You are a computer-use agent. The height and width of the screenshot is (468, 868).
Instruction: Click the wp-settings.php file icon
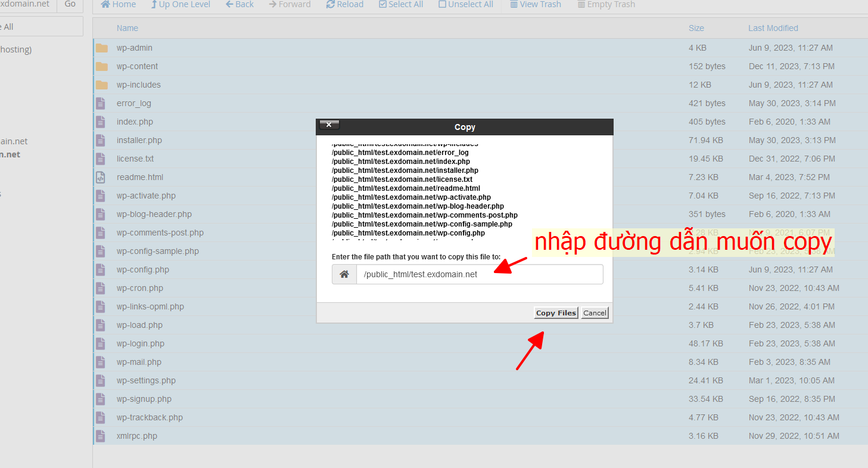tap(101, 380)
